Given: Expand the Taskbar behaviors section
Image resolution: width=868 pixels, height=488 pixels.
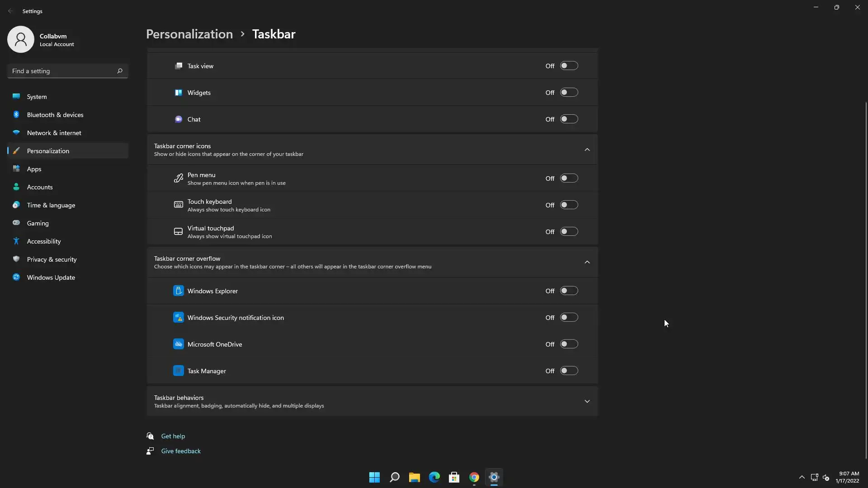Looking at the screenshot, I should point(587,401).
